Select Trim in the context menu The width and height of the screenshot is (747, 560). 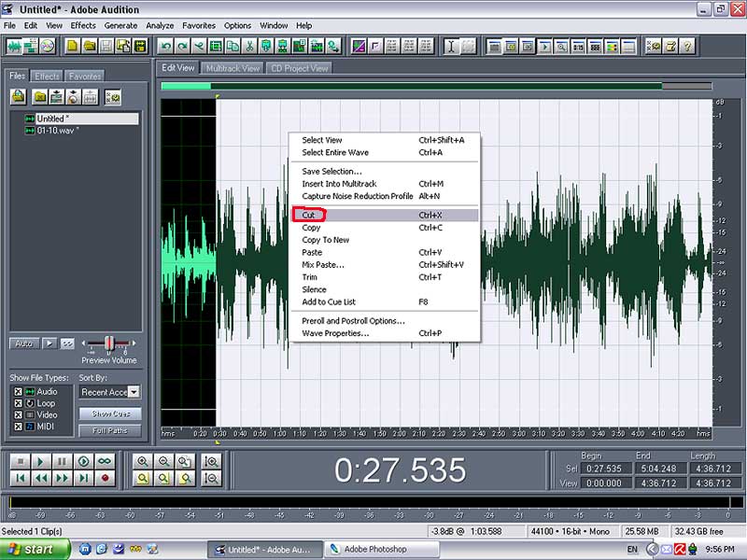[x=385, y=277]
